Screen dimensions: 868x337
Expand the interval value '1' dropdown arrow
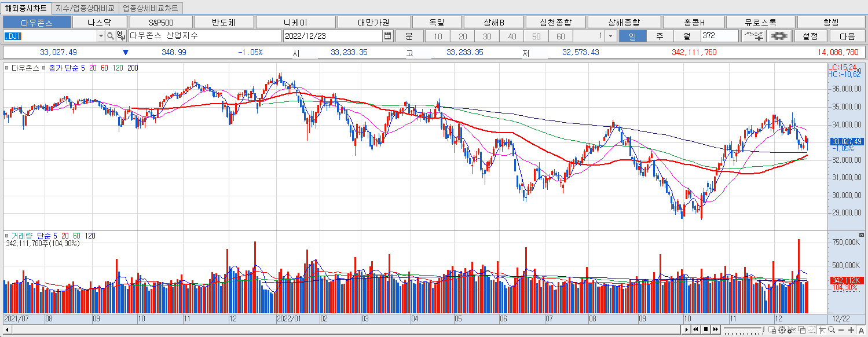(611, 36)
